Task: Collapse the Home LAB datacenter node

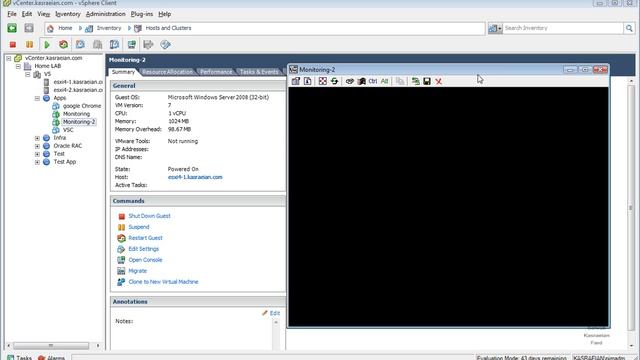Action: (x=18, y=66)
